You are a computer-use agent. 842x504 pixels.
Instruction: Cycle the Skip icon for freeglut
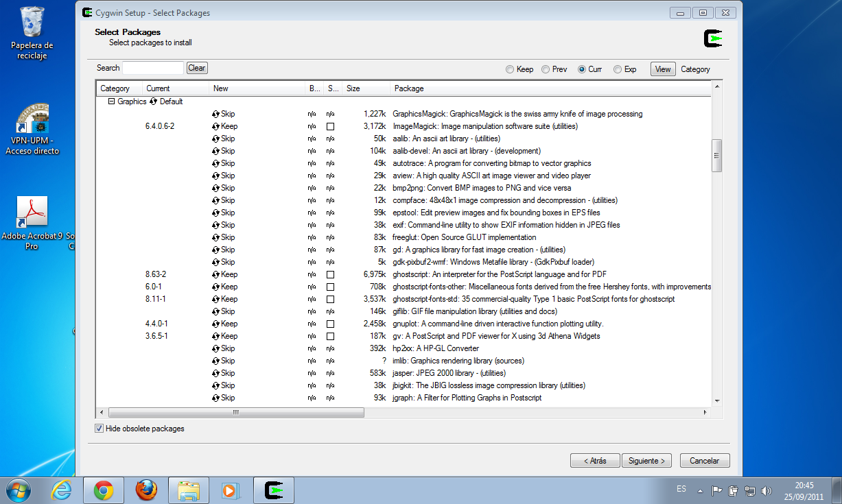216,238
